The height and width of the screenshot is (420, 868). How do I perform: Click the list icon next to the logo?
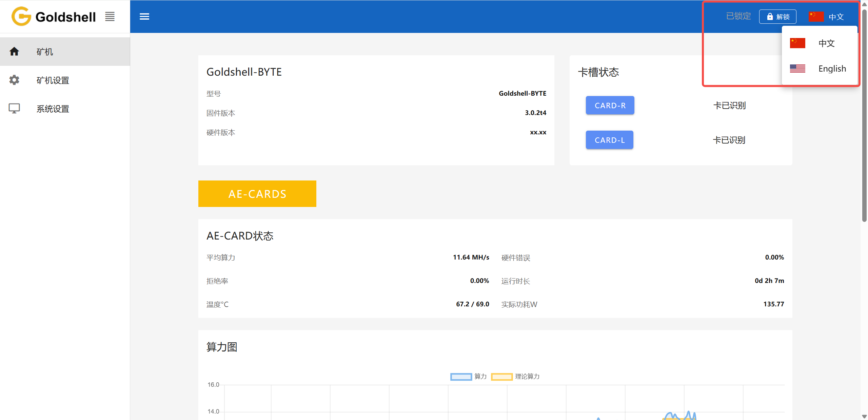coord(110,16)
